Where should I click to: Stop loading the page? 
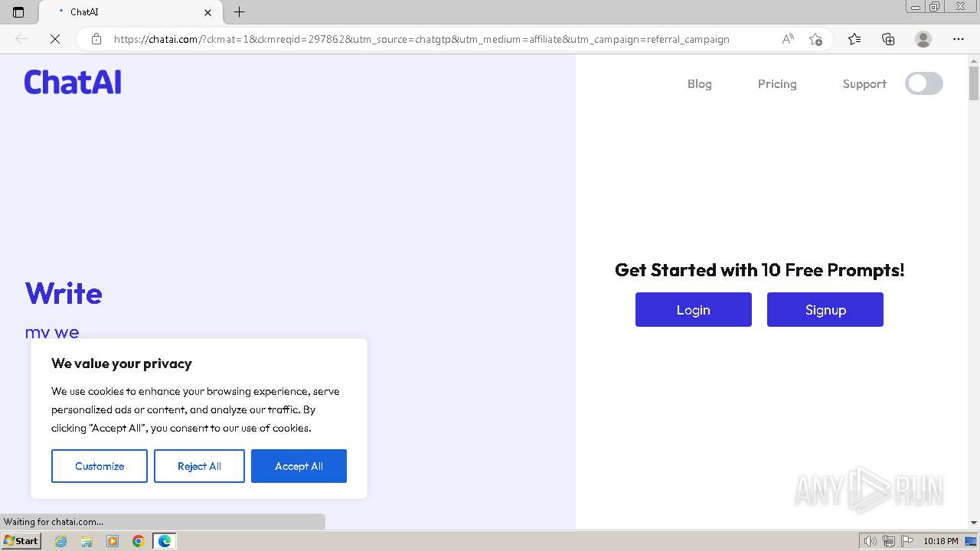tap(54, 39)
